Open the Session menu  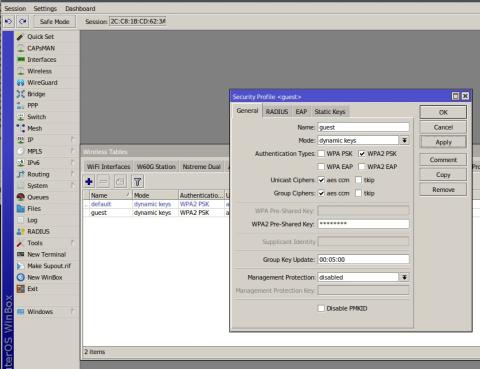[x=15, y=8]
